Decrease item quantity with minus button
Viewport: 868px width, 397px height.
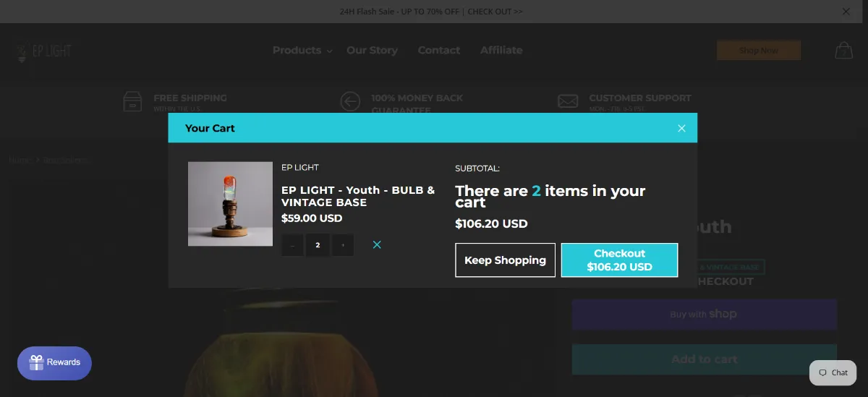pos(292,245)
